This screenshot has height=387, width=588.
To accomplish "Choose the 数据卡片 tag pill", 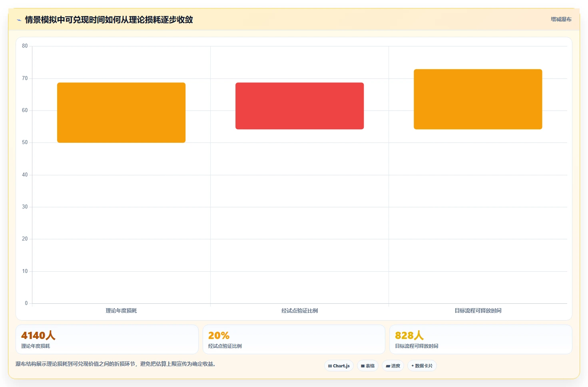I will pyautogui.click(x=422, y=366).
